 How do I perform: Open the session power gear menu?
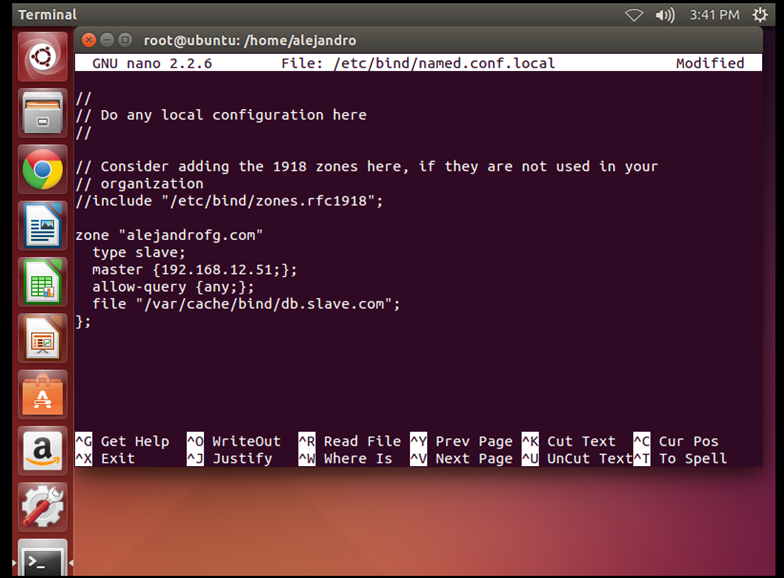pyautogui.click(x=760, y=15)
